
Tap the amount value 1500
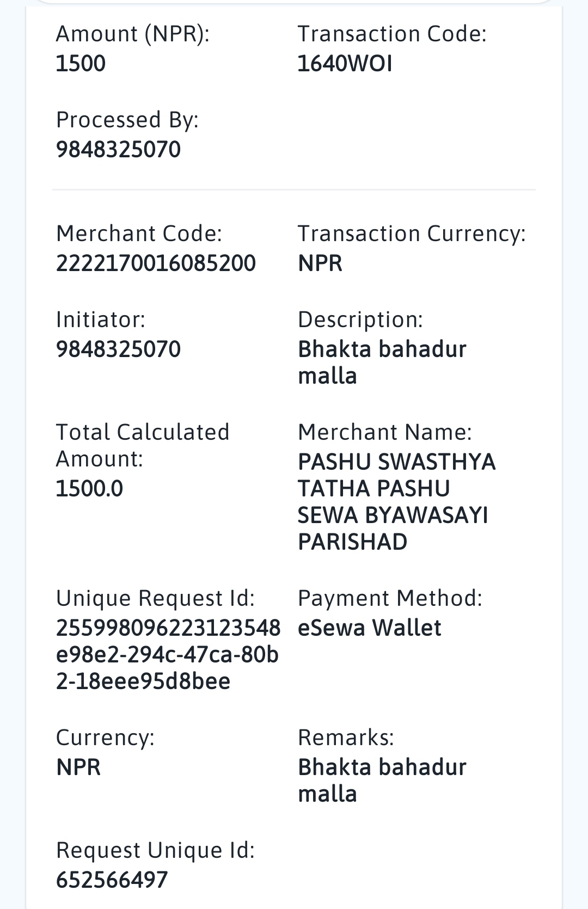[x=81, y=64]
